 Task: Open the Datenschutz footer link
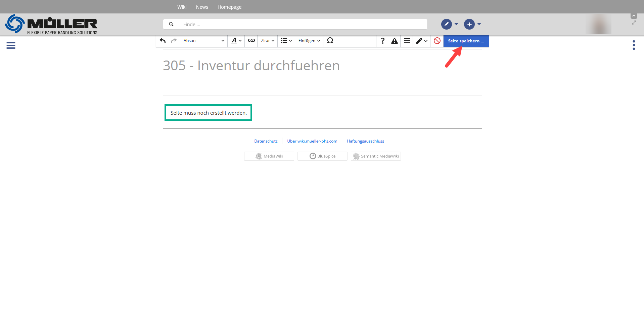[x=266, y=141]
